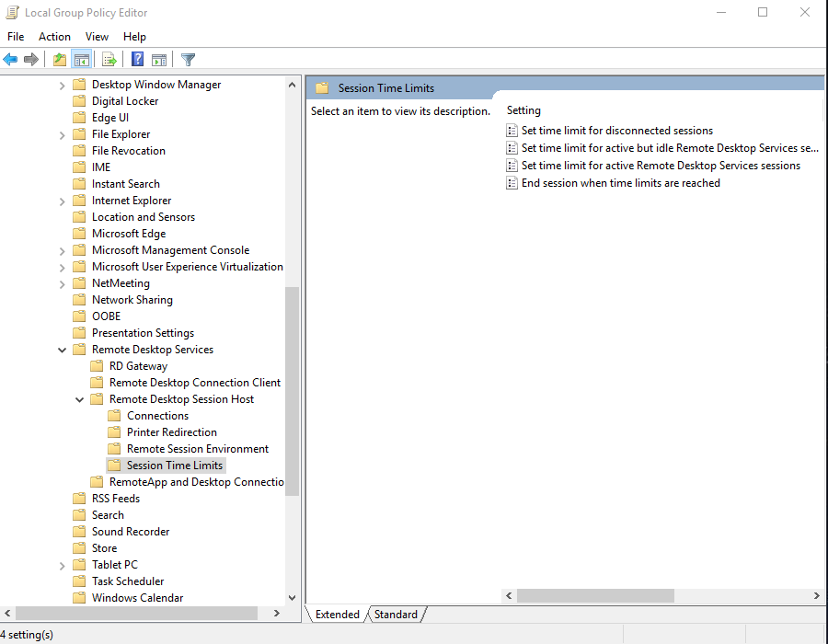Screen dimensions: 828x644
Task: Click tree pane vertical scrollbar thumb
Action: [292, 391]
